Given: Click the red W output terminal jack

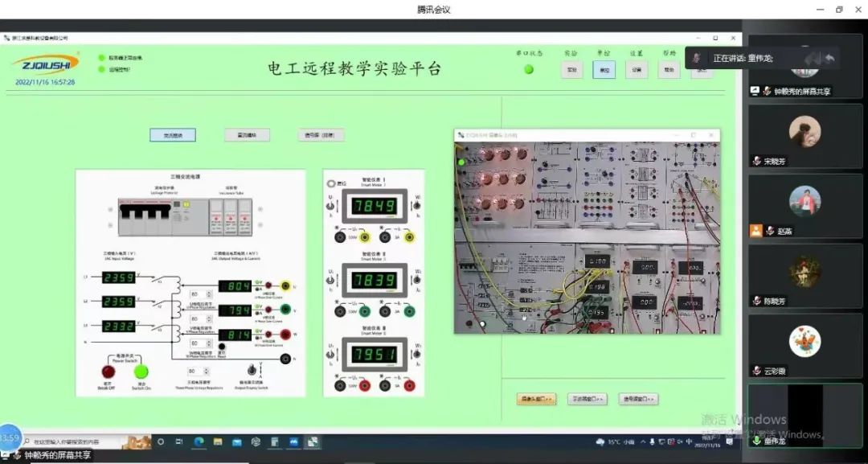Looking at the screenshot, I should (285, 333).
